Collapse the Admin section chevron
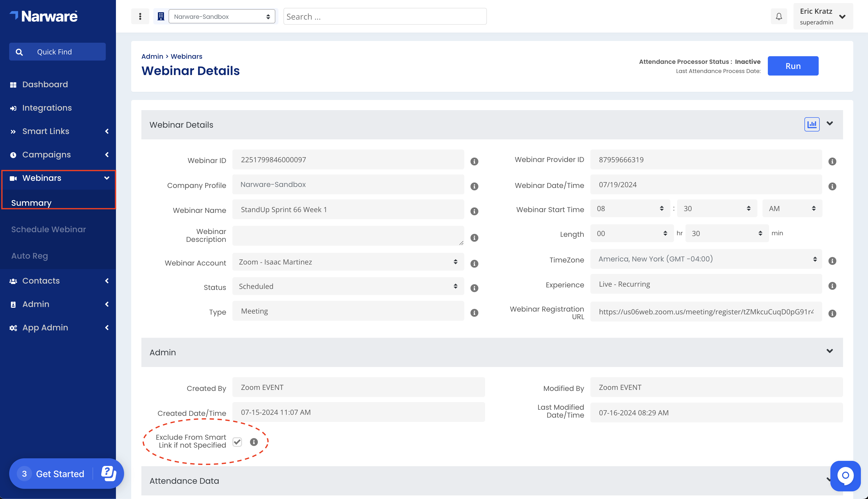This screenshot has width=868, height=499. [x=829, y=351]
